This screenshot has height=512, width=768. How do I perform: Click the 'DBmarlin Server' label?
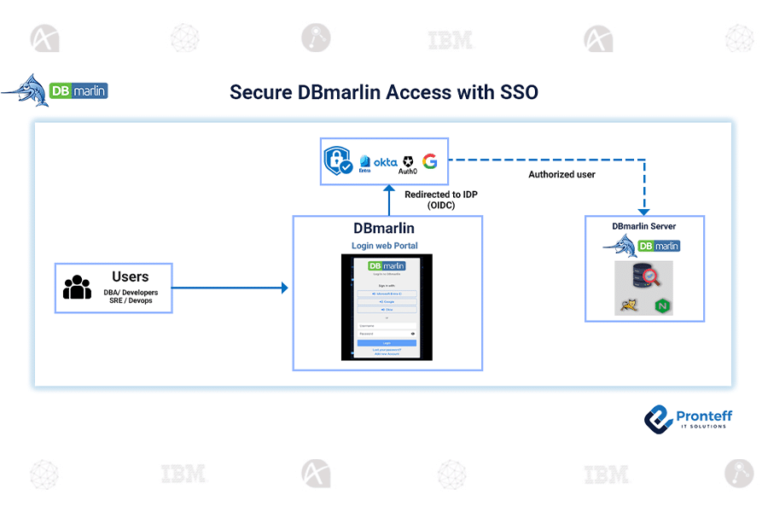point(644,226)
